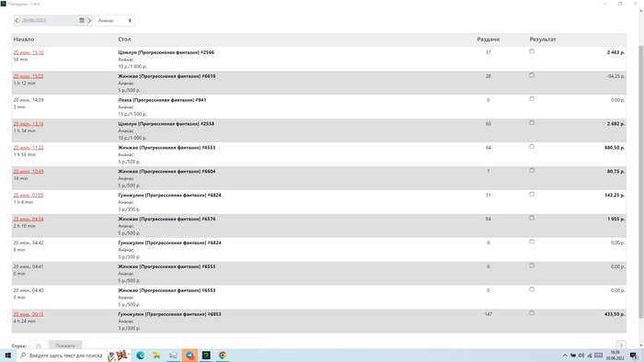Click the result value 2 692 р.

click(616, 124)
